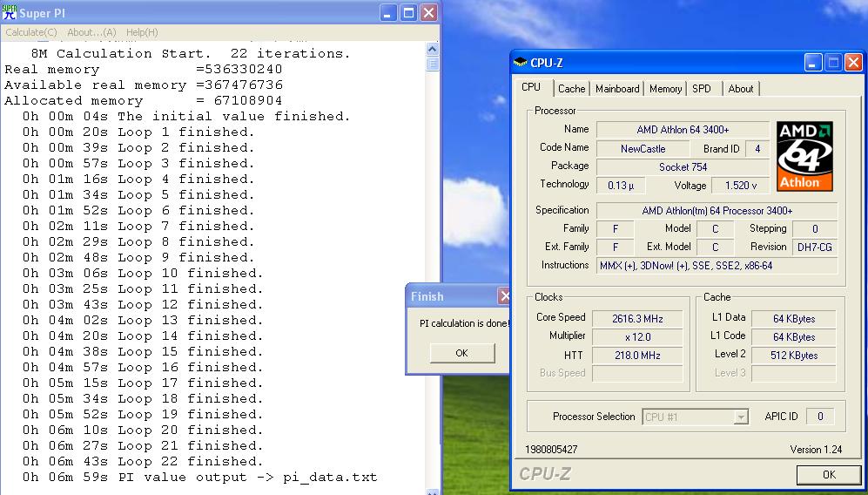Click the Level 2 cache value 512 KBytes

[x=793, y=356]
